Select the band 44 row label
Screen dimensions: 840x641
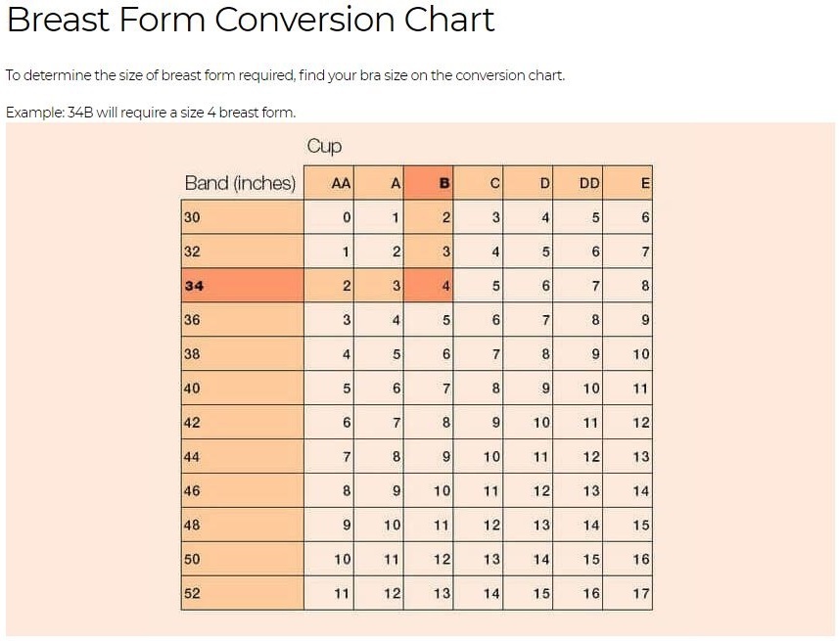click(x=243, y=456)
